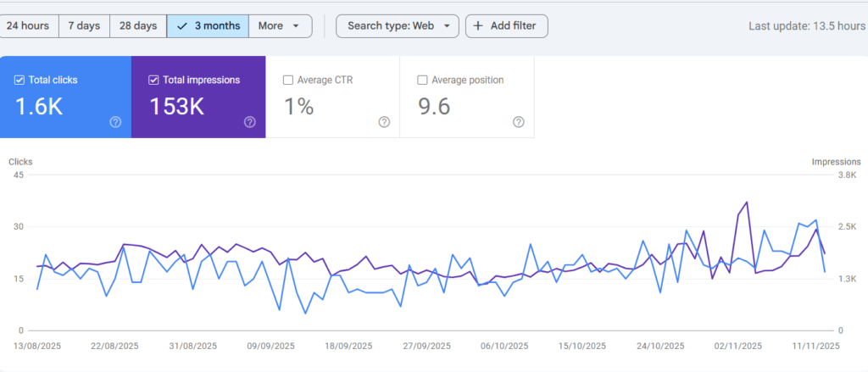Select the 3 months date range
This screenshot has width=868, height=372.
[208, 26]
